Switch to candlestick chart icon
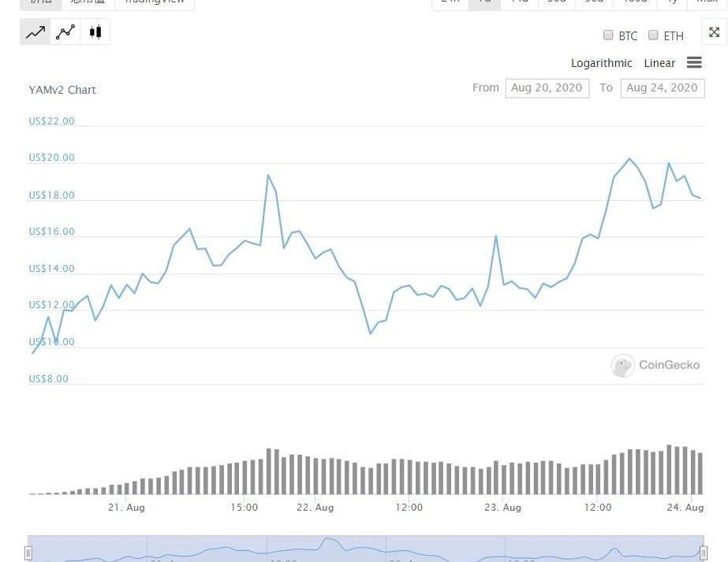Image resolution: width=728 pixels, height=562 pixels. [x=95, y=32]
